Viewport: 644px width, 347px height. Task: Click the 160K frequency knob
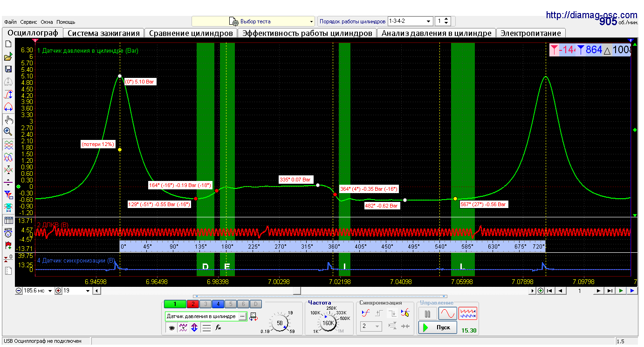click(x=328, y=322)
